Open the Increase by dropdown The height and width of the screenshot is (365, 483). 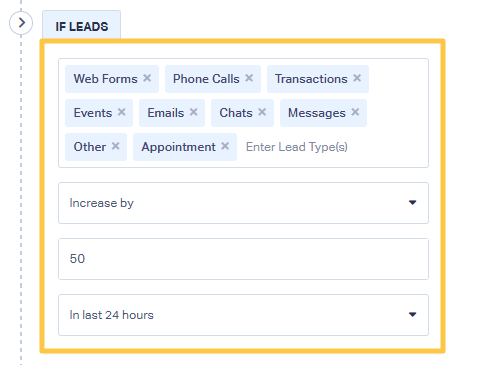point(243,203)
